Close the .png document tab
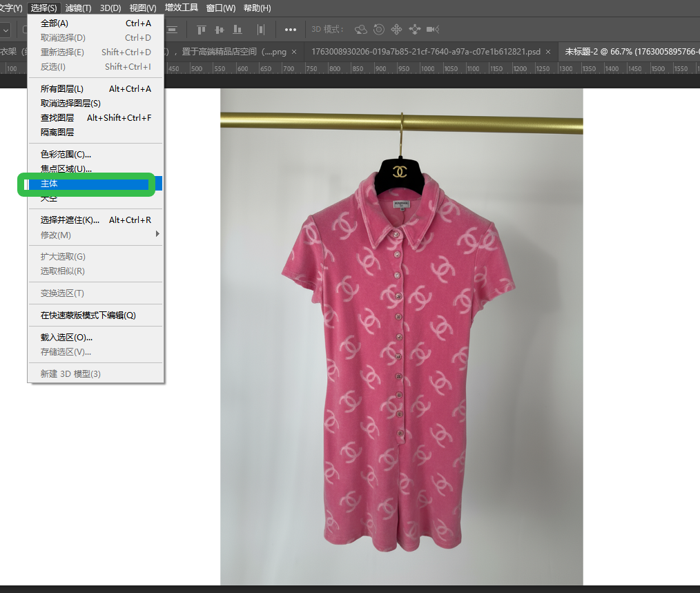Screen dimensions: 700x593 [x=294, y=52]
